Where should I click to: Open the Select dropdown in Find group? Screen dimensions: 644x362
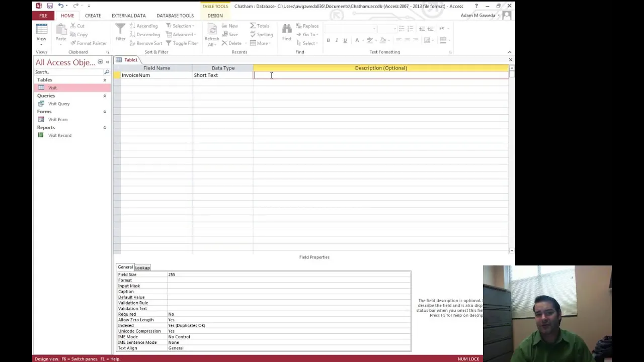point(307,43)
